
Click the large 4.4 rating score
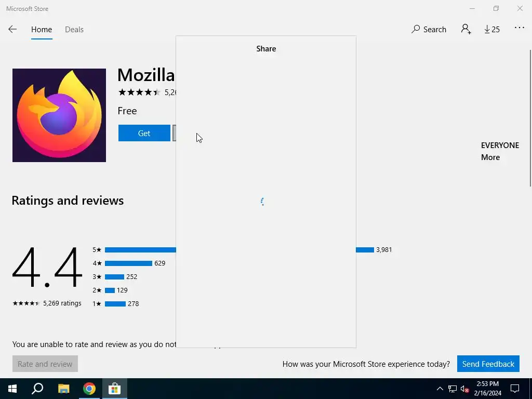point(47,268)
